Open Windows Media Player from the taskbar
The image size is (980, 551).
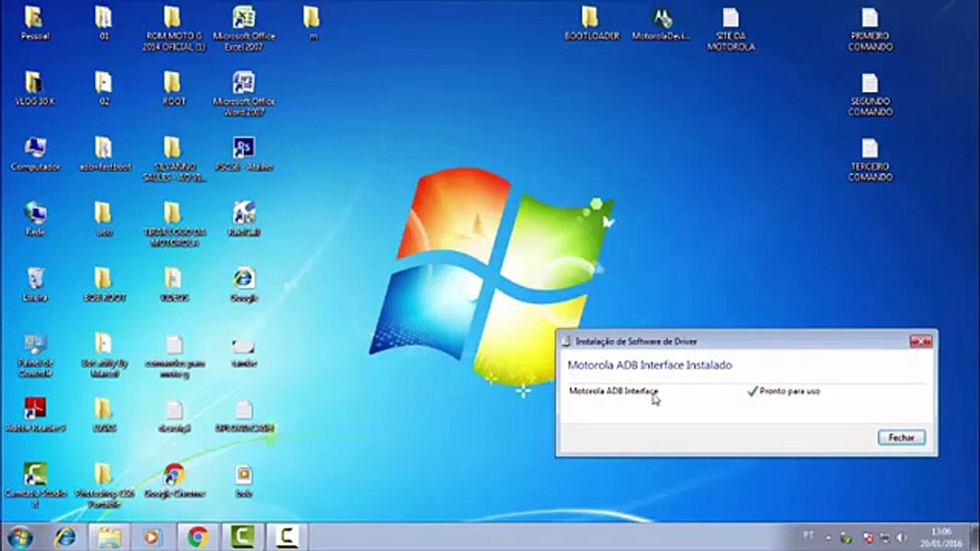click(x=152, y=537)
